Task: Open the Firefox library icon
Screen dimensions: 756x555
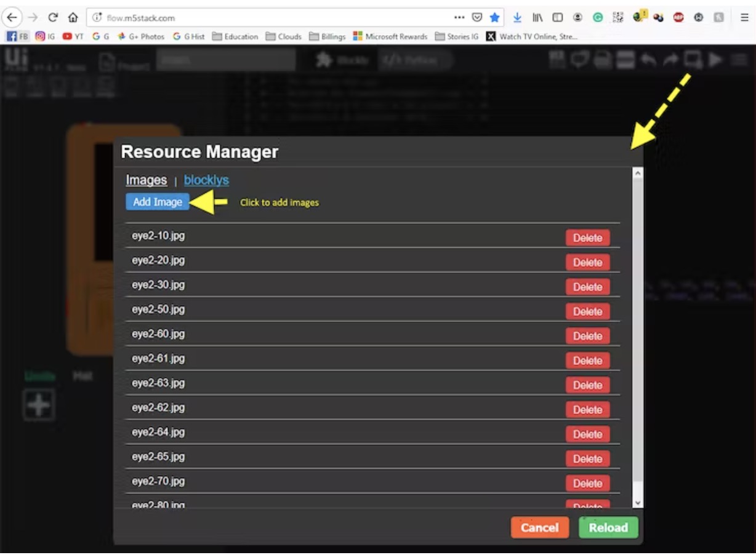Action: click(537, 18)
